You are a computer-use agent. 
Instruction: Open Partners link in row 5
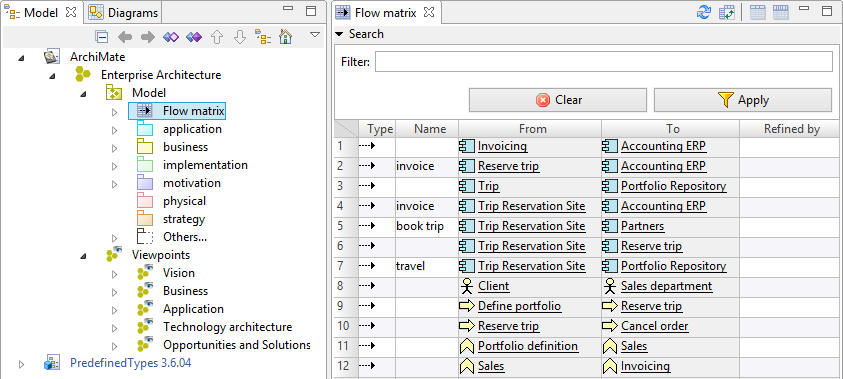(x=642, y=226)
